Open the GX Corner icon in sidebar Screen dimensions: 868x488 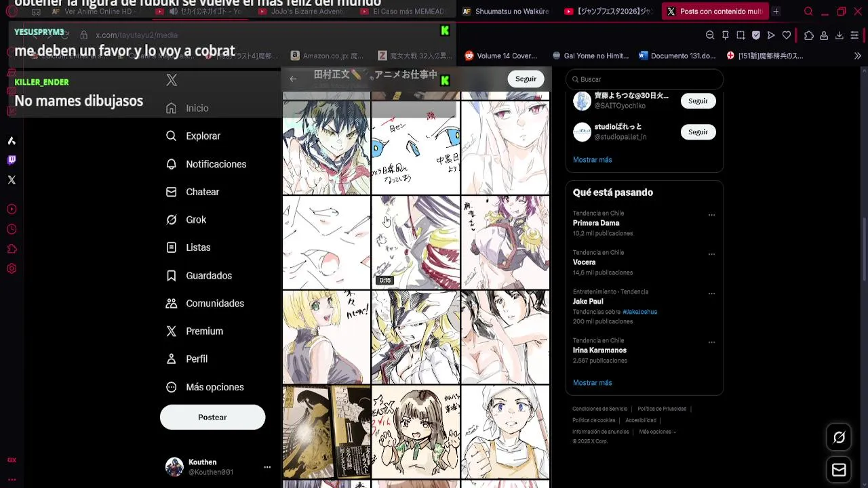12,460
